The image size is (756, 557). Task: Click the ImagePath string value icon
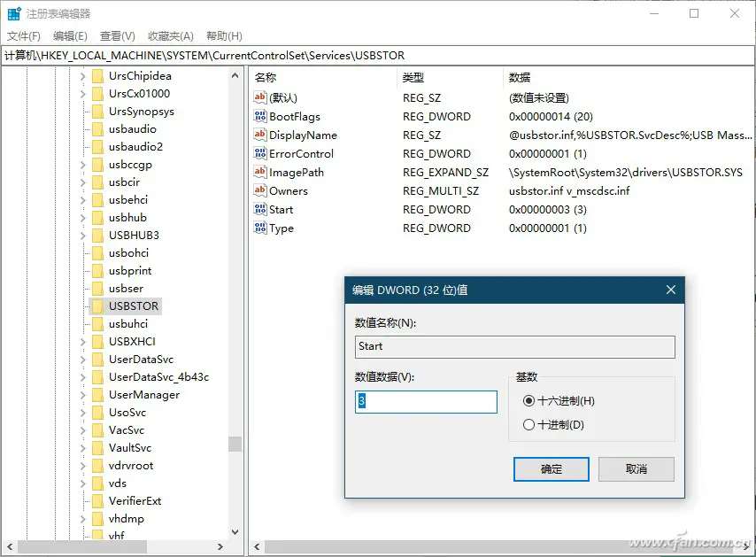pos(260,172)
